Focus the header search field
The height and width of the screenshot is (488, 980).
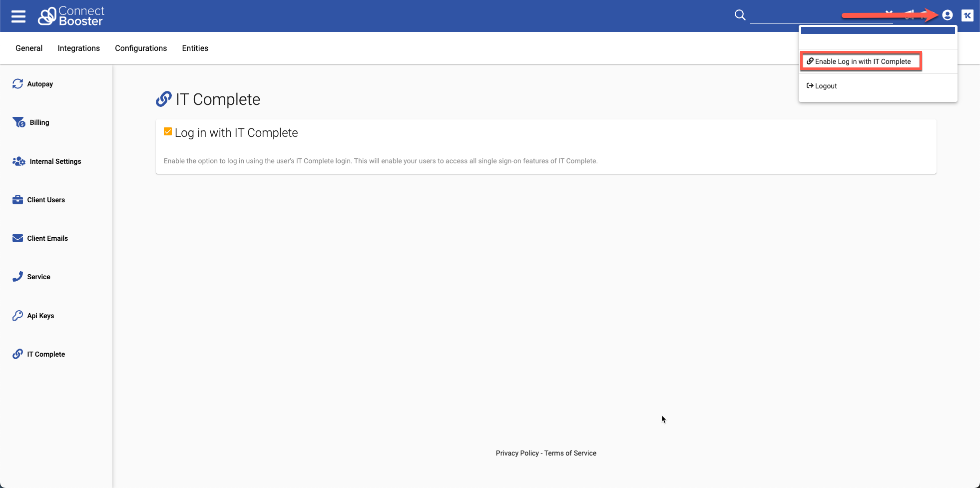point(822,15)
